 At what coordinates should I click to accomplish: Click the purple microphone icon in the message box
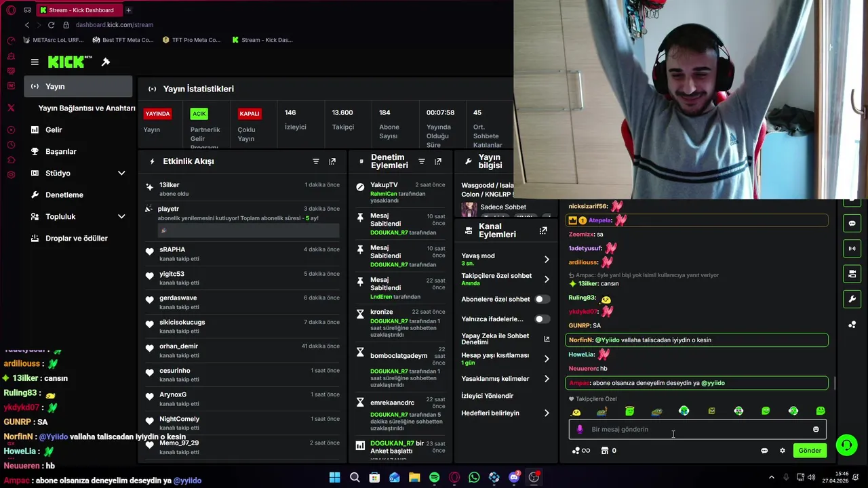click(580, 429)
